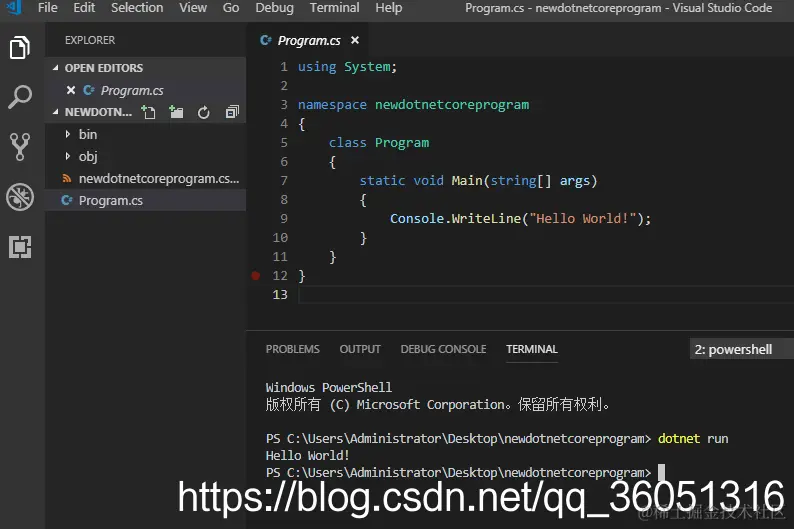Open the Go menu

click(x=231, y=8)
